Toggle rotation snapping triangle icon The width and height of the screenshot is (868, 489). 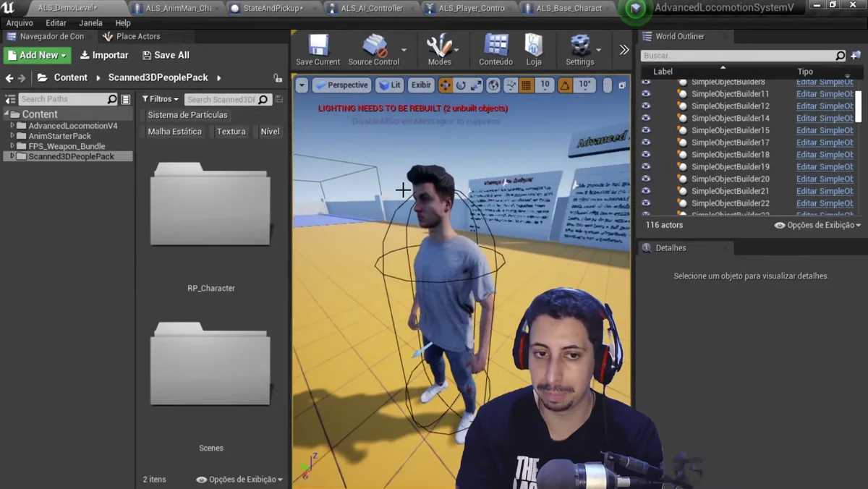click(x=565, y=85)
